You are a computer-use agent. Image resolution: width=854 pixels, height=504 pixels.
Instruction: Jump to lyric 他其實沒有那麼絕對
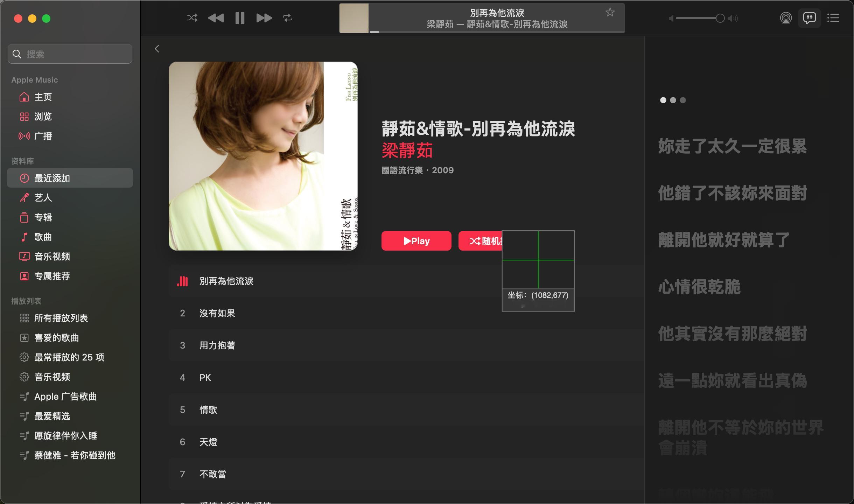(732, 334)
